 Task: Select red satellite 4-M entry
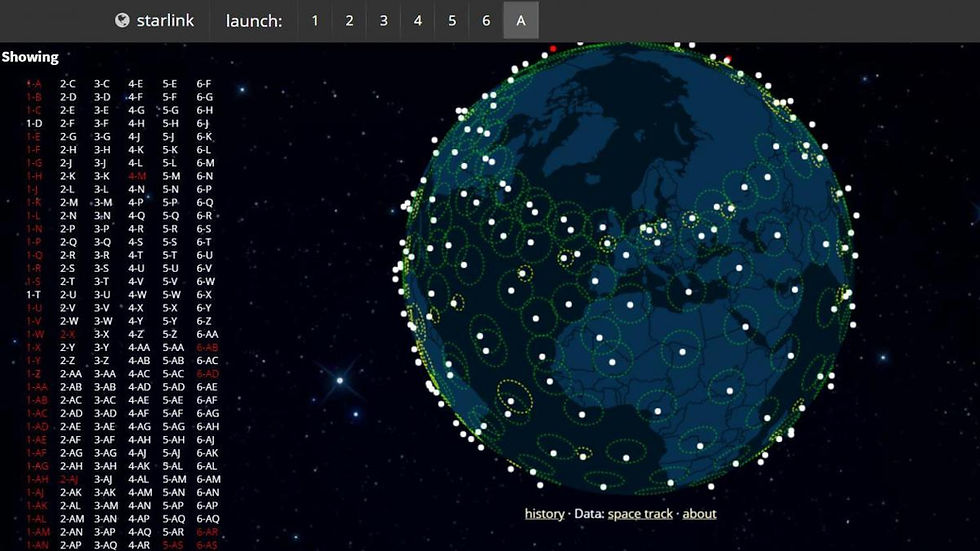[x=137, y=176]
